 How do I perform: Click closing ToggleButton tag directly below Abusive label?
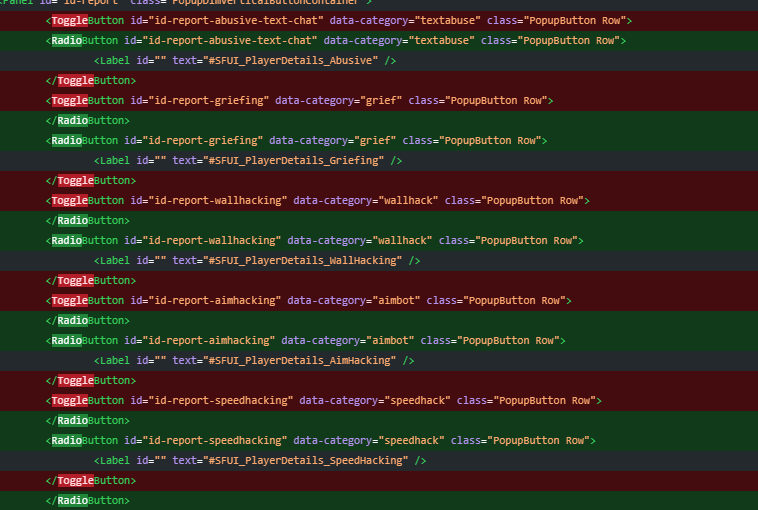tap(91, 81)
